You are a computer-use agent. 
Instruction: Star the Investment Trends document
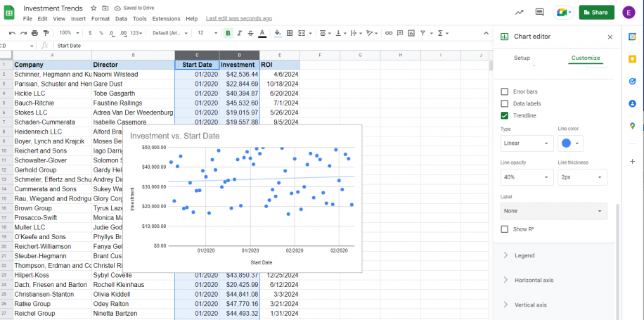point(94,8)
